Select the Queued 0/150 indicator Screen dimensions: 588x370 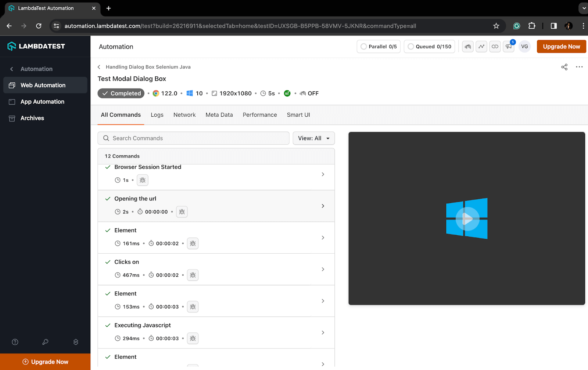coord(429,47)
